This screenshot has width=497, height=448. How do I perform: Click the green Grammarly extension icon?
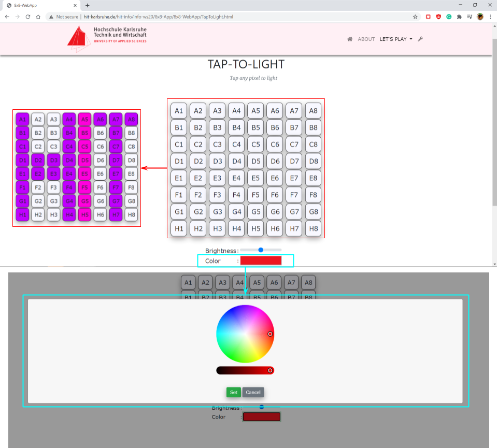(449, 17)
